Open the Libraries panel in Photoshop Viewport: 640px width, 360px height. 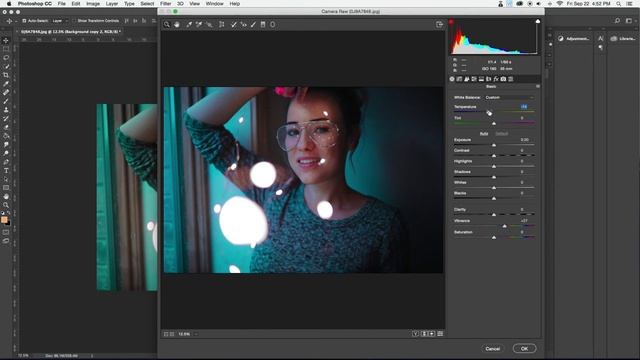click(624, 38)
